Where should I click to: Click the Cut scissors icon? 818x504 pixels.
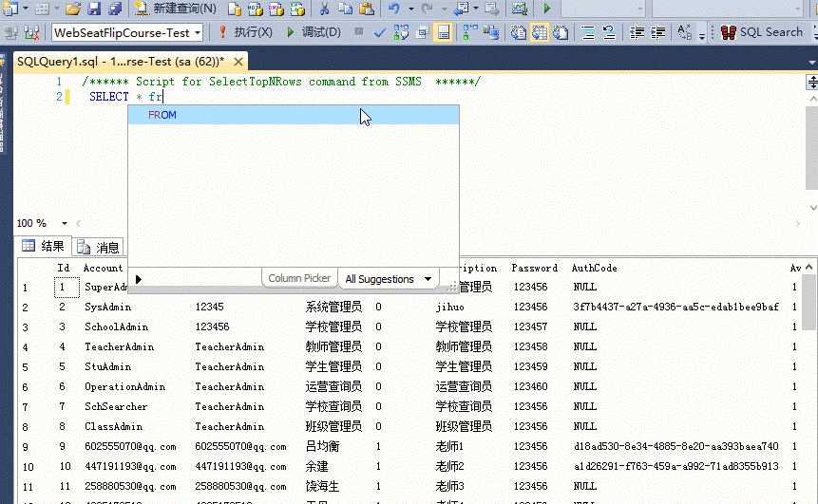coord(324,9)
